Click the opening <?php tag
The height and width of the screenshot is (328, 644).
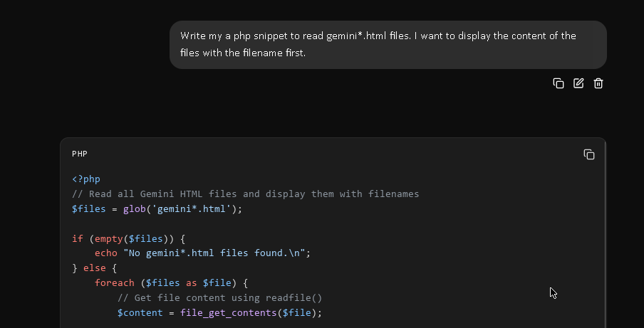click(x=86, y=179)
